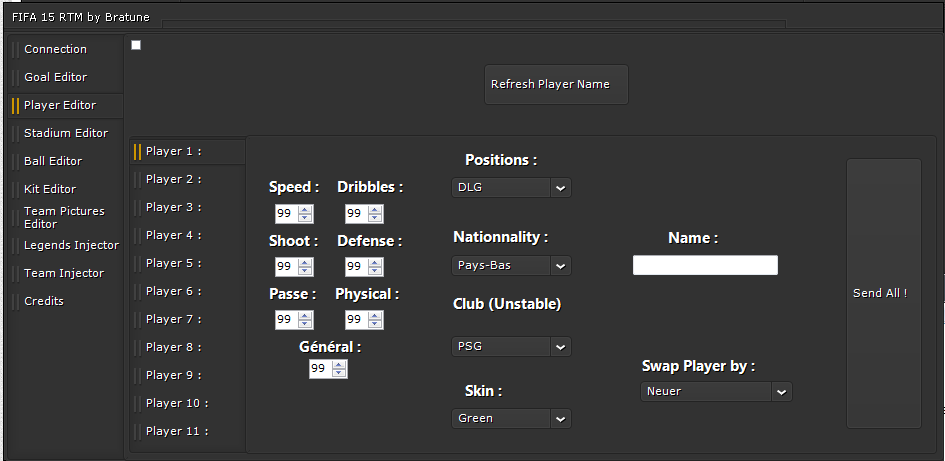Click the Général number field
945x461 pixels.
coord(321,369)
